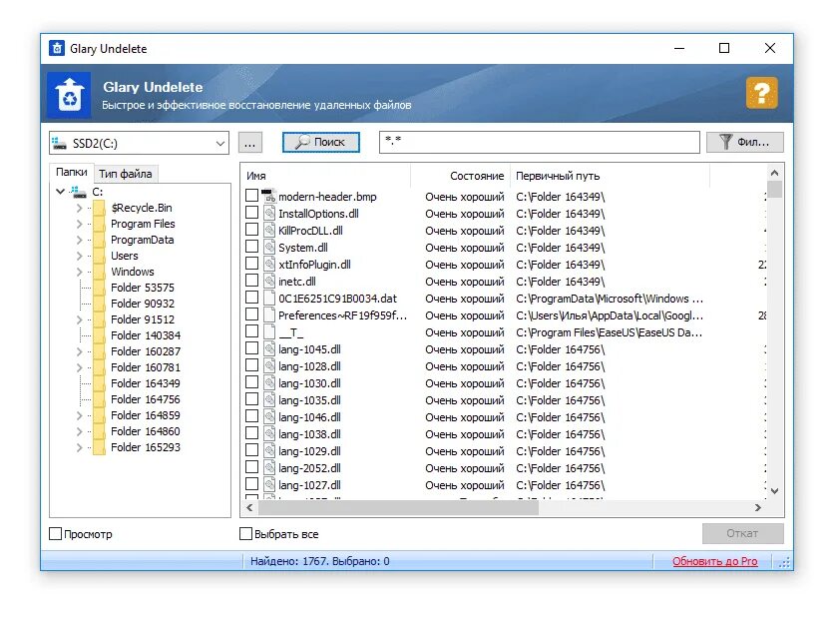Check the box for lang-1035.dll
This screenshot has height=625, width=840.
click(251, 399)
